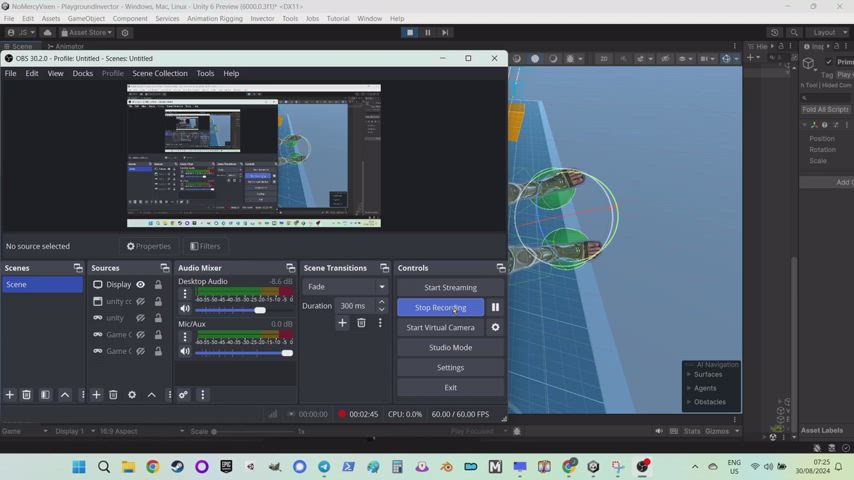854x480 pixels.
Task: Move scene up using the Scenes arrow
Action: (65, 394)
